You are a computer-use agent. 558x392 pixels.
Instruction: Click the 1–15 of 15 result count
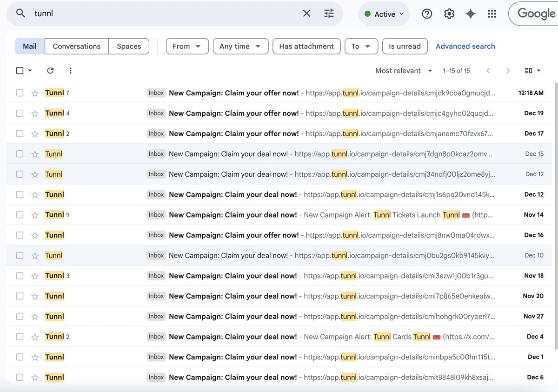click(456, 71)
